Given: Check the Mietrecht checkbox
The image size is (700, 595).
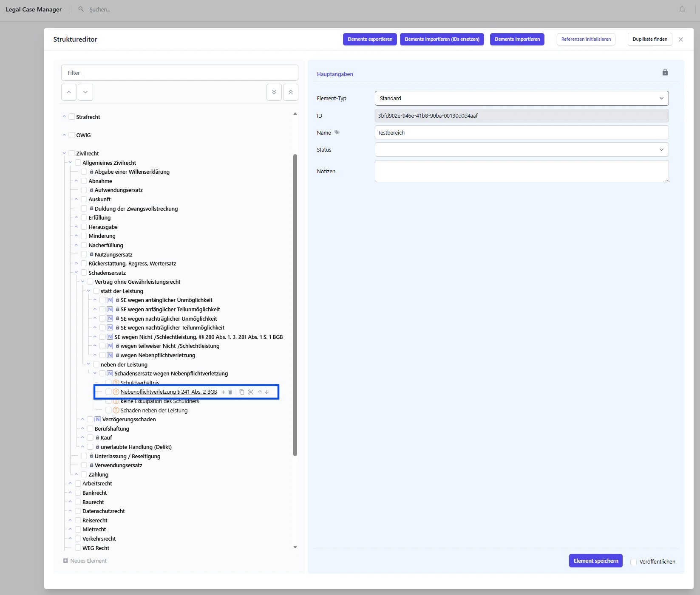Looking at the screenshot, I should (78, 530).
